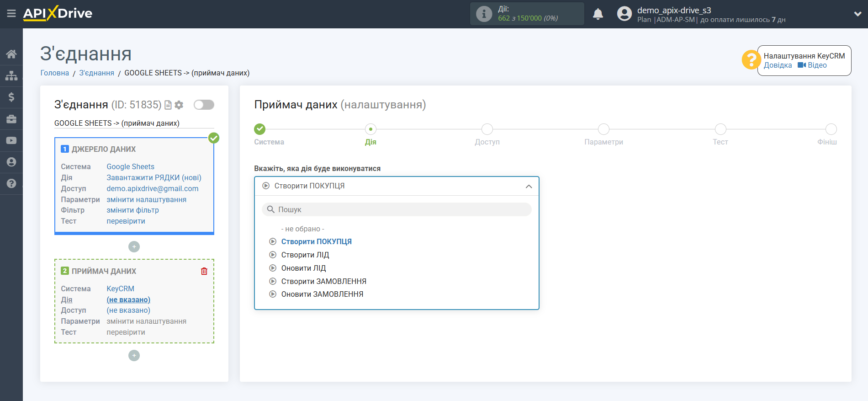
Task: Go to the Доступ step circle
Action: (487, 129)
